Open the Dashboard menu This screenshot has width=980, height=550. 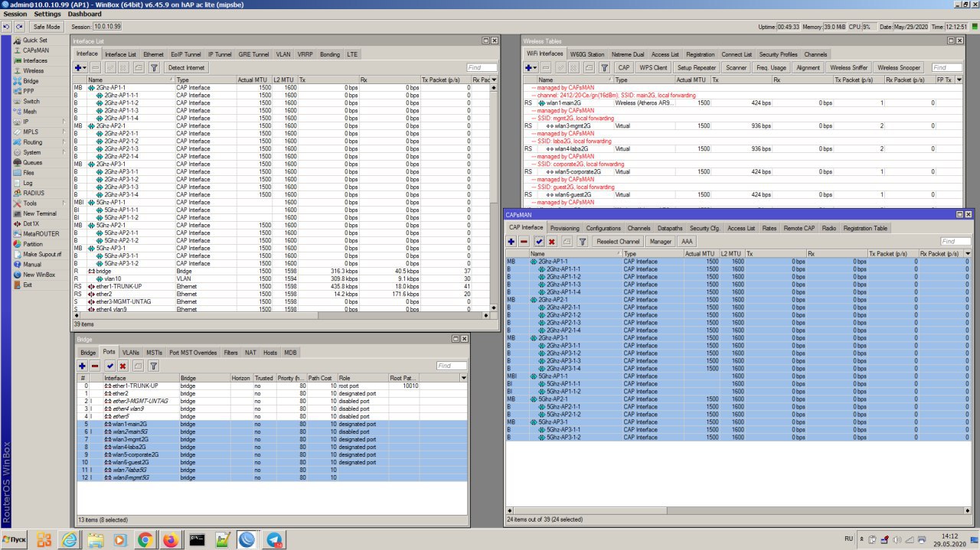84,14
